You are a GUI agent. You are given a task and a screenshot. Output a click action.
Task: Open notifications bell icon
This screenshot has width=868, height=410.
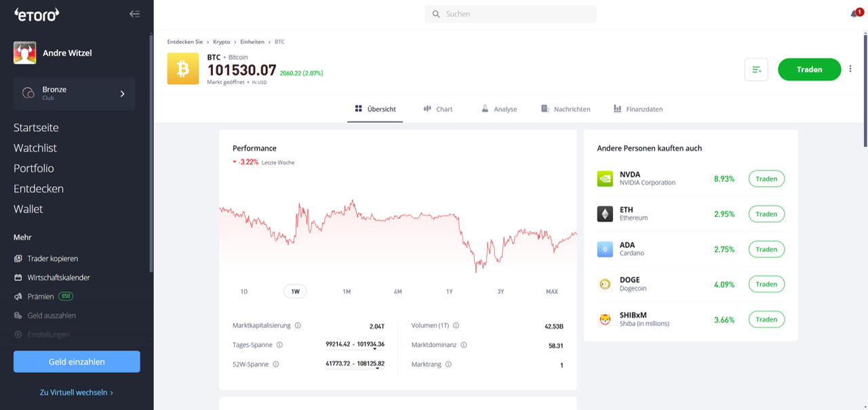854,14
